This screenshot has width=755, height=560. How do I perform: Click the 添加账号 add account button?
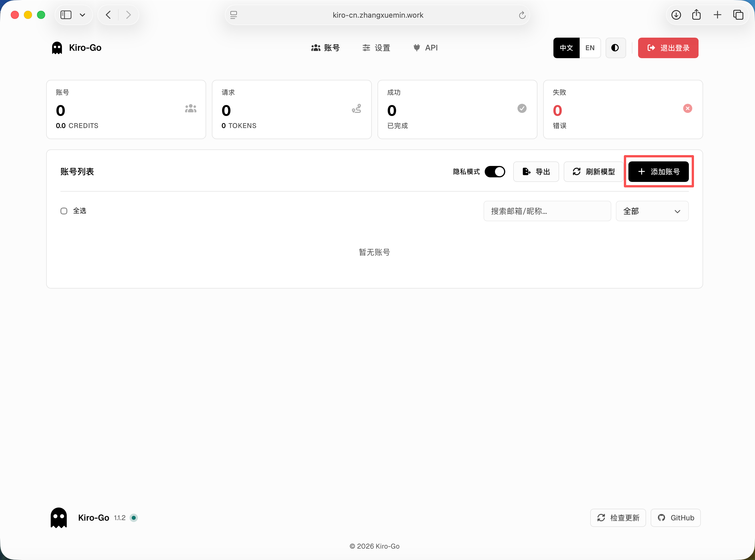tap(658, 172)
